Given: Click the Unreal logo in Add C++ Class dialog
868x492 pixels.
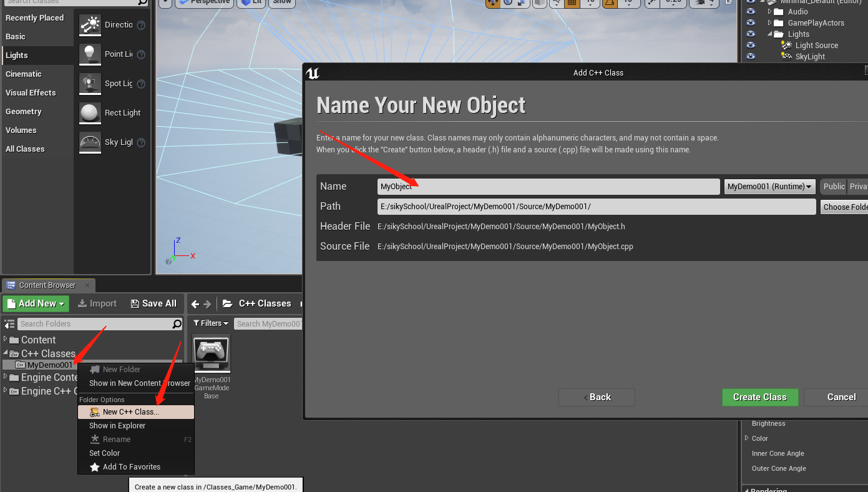Looking at the screenshot, I should (313, 73).
